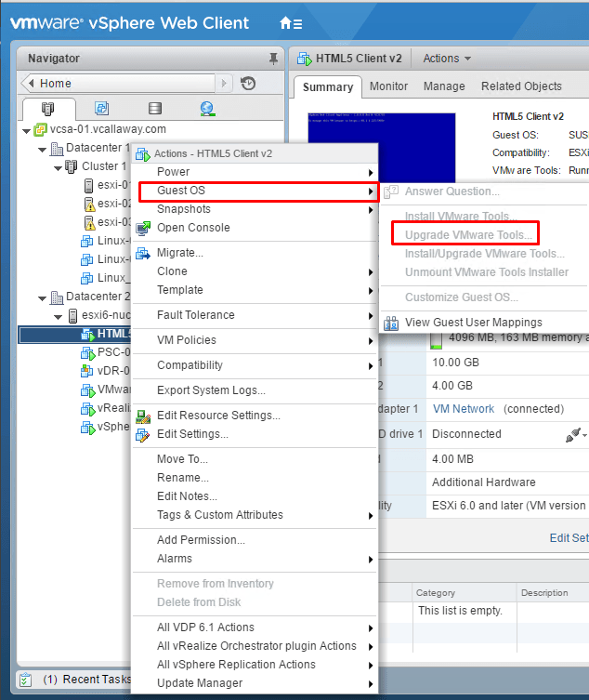Switch to the Manage tab
The height and width of the screenshot is (700, 589).
444,86
